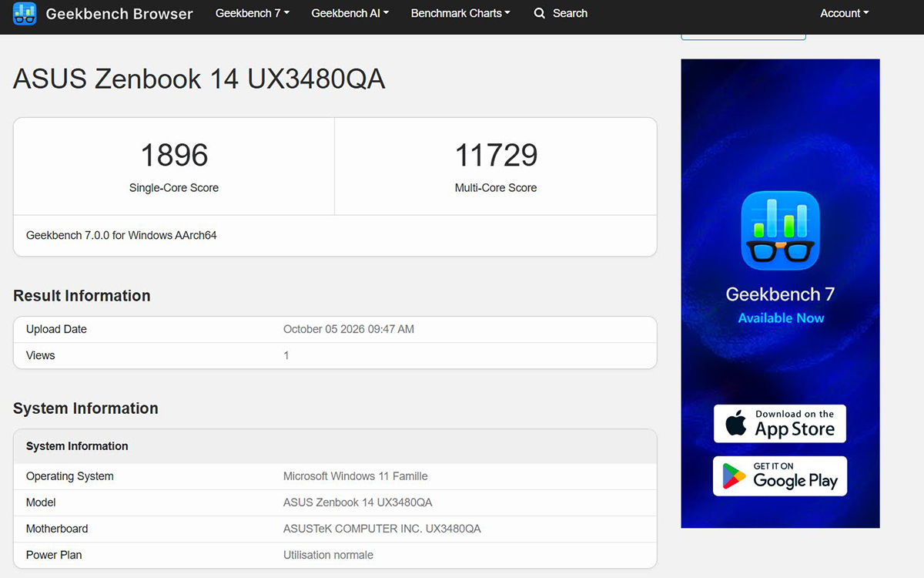The image size is (924, 578).
Task: Click the Apple logo on App Store badge
Action: click(x=737, y=423)
